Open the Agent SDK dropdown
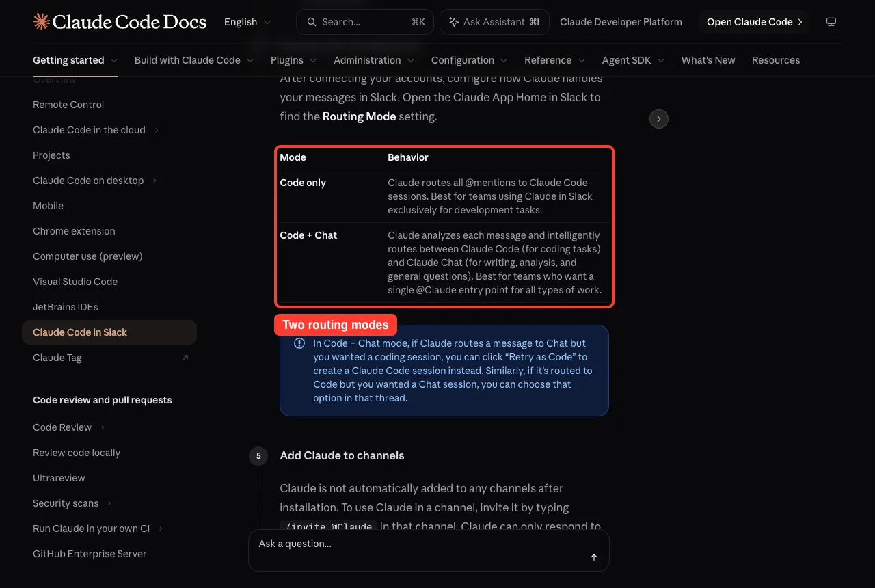This screenshot has height=588, width=875. tap(634, 60)
